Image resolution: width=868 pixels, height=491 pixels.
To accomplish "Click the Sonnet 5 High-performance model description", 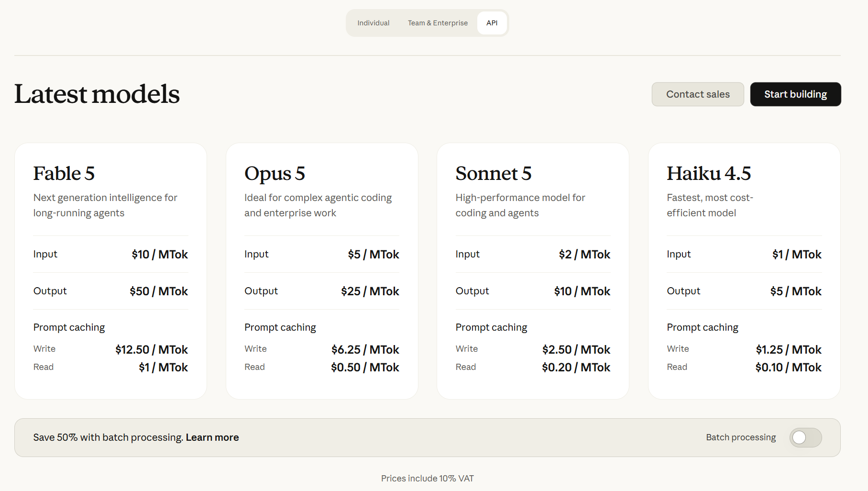I will [x=520, y=205].
